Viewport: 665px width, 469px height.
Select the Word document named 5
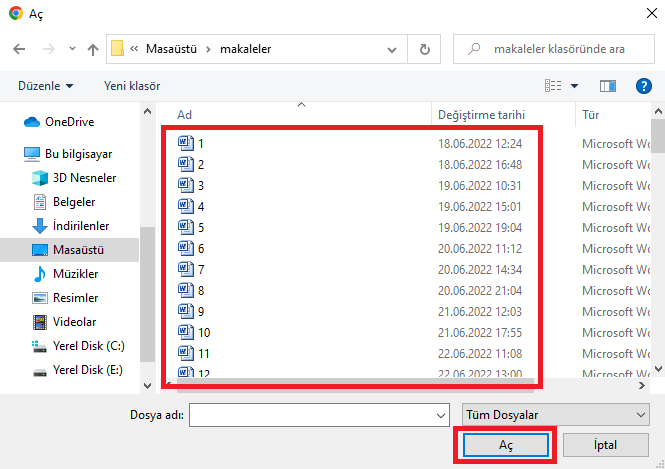[x=201, y=227]
